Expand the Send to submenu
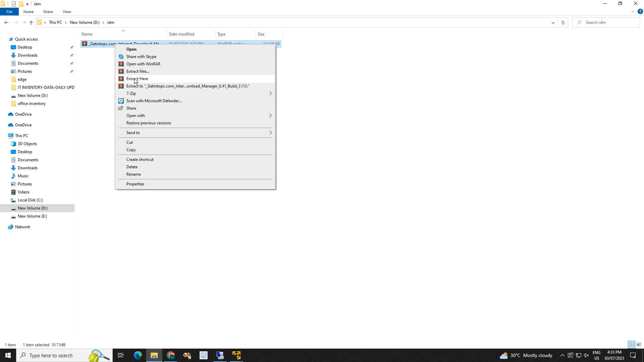Screen dimensions: 644x362 coord(195,133)
